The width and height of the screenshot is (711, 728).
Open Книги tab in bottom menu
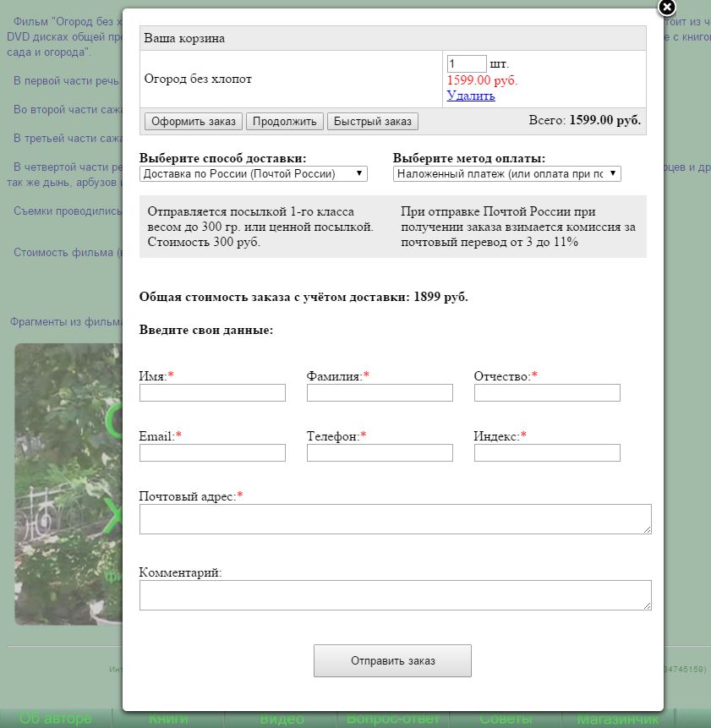[168, 718]
